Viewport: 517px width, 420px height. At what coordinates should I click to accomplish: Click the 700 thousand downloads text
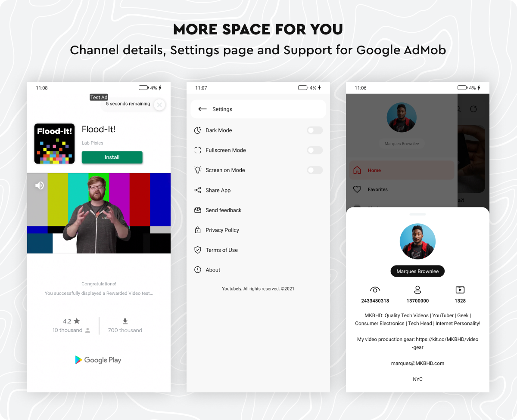[125, 330]
